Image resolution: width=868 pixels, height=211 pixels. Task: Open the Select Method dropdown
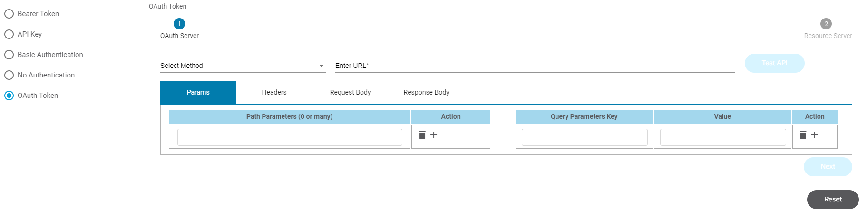(x=243, y=66)
